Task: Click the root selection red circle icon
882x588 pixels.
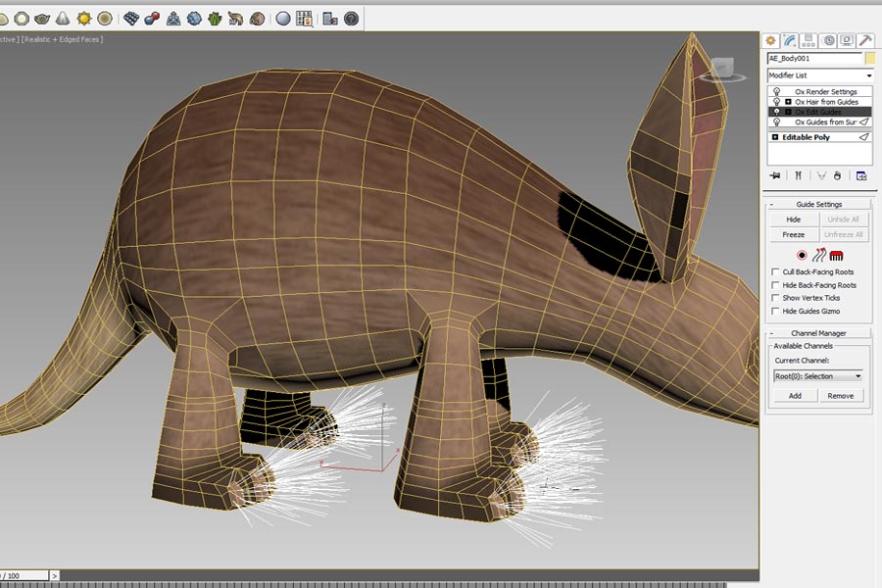Action: point(802,255)
